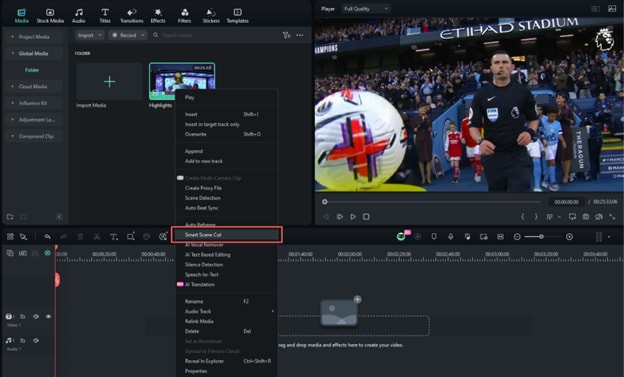Click the timeline zoom-out minus icon
This screenshot has height=377, width=624.
click(517, 237)
